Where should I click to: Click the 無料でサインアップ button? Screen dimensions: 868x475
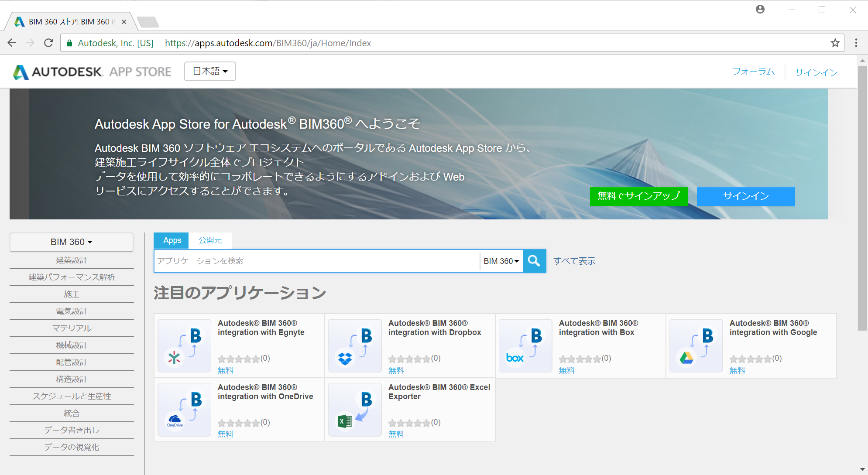coord(639,196)
